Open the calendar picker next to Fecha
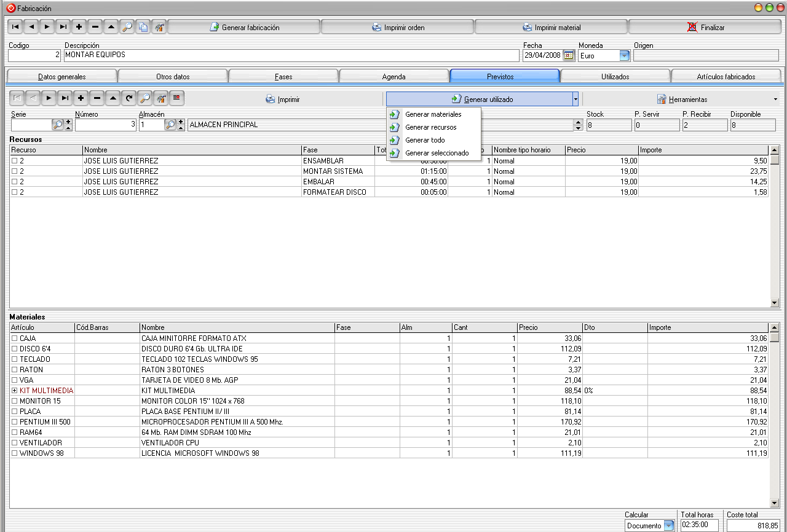 (568, 55)
